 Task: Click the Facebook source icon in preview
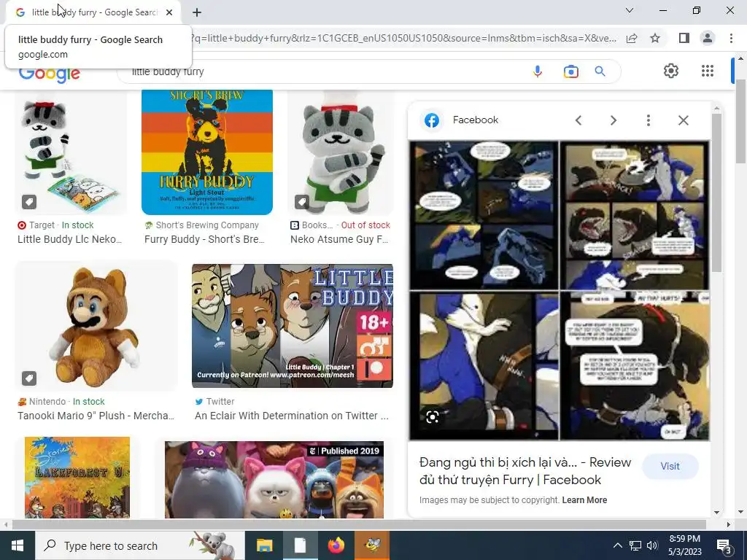click(x=432, y=120)
